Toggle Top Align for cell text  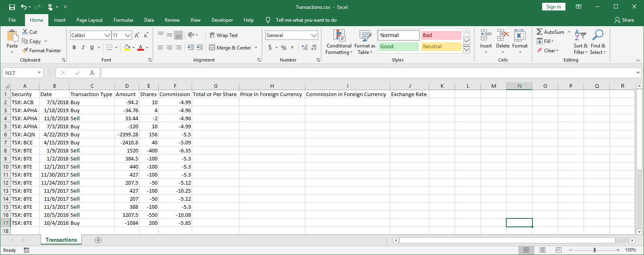point(160,35)
